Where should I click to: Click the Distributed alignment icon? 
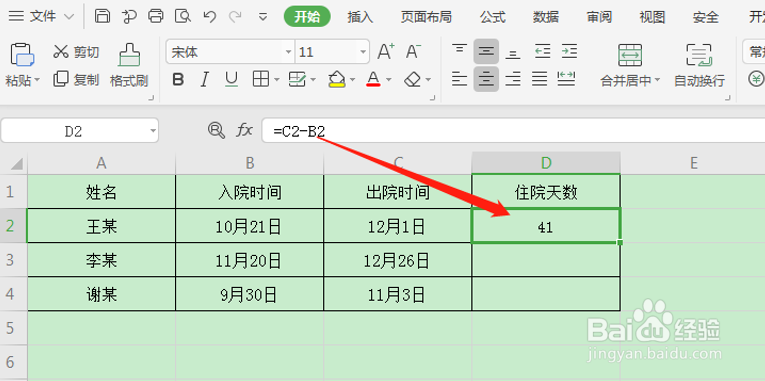pos(566,79)
